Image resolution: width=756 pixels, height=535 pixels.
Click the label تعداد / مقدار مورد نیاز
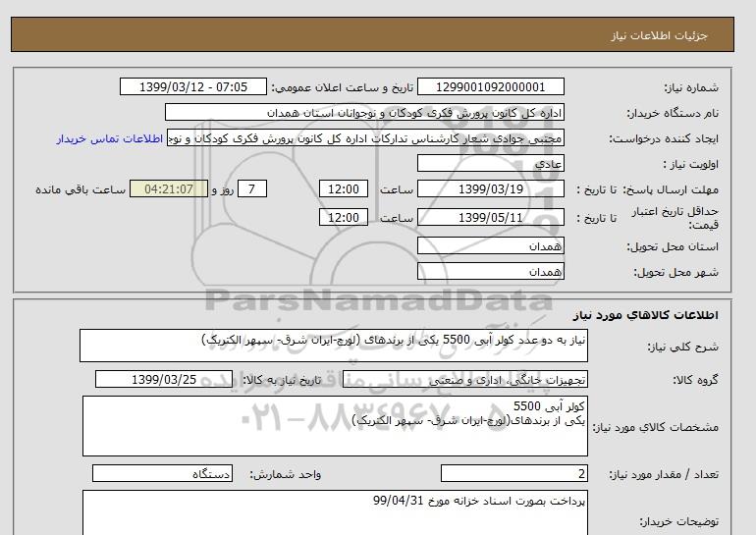(664, 475)
